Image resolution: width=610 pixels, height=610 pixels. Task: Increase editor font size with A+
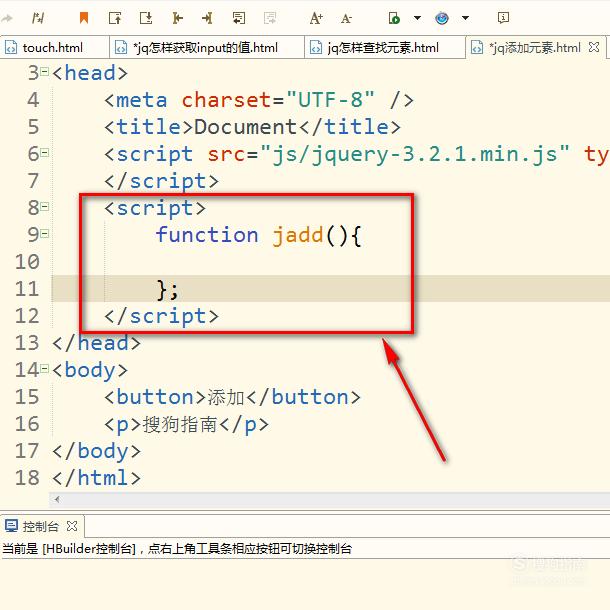coord(316,18)
